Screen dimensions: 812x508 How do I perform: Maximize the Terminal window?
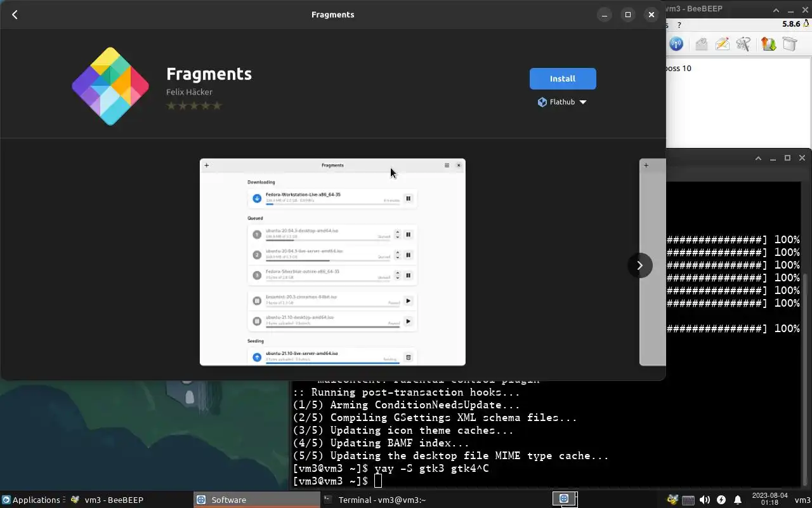tap(787, 158)
